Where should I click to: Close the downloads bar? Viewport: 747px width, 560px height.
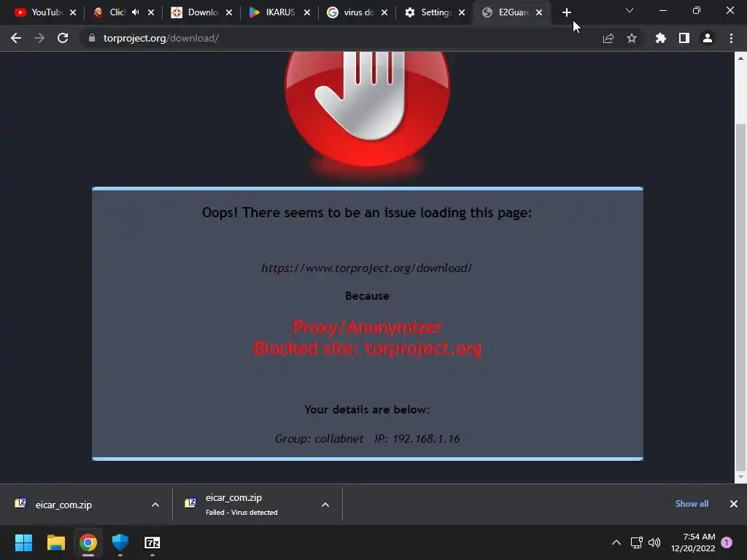click(x=734, y=504)
